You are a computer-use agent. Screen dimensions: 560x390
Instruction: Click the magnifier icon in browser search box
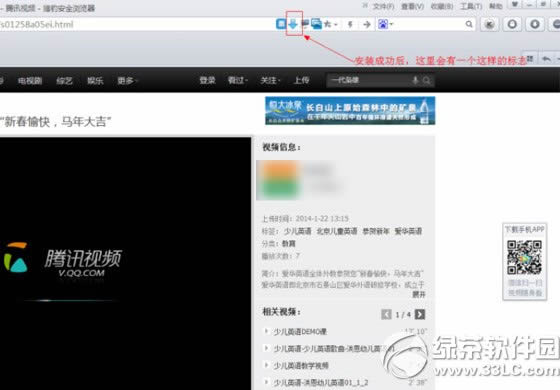point(469,24)
